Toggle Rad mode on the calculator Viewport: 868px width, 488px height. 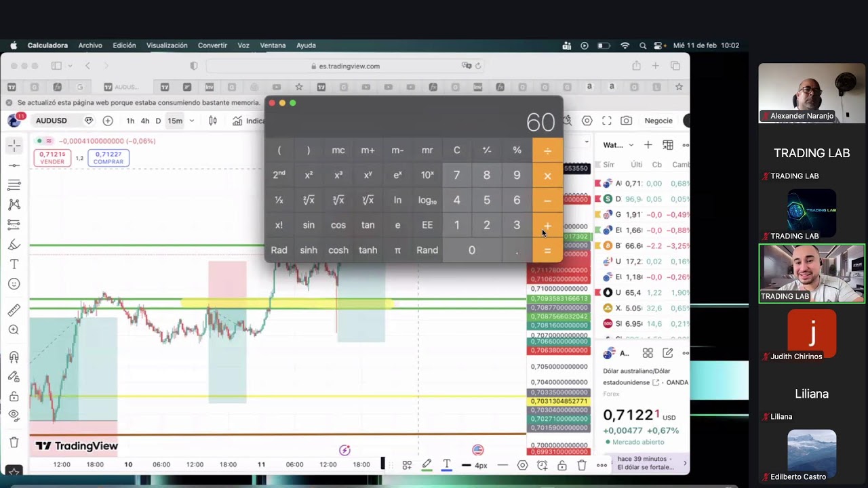point(279,250)
